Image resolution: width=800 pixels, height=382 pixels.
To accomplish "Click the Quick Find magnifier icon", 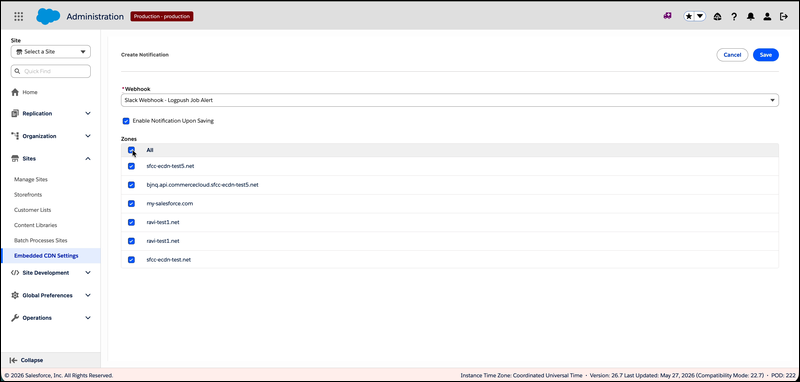I will [18, 71].
